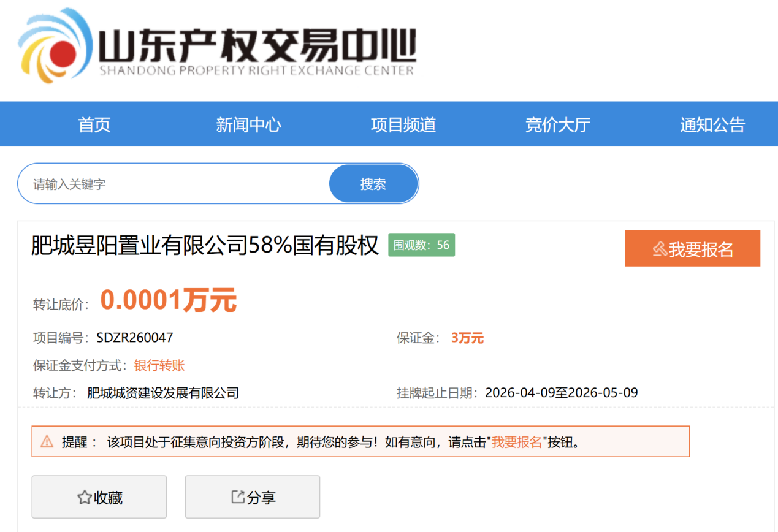Click the gavel icon on orange 我要报名 button
The height and width of the screenshot is (532, 778).
[660, 249]
